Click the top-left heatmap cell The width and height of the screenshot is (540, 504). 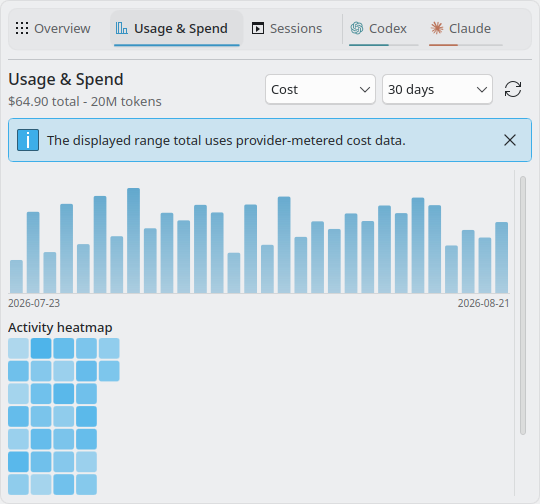tap(18, 348)
